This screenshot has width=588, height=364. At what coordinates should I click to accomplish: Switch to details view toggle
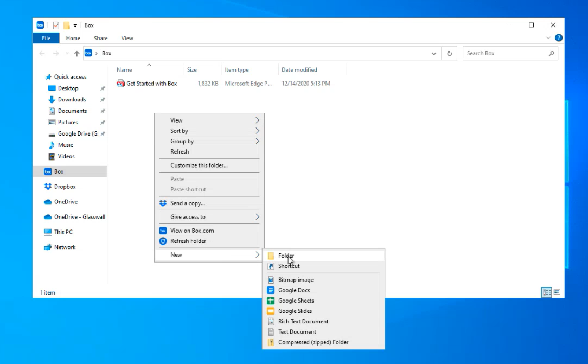point(547,292)
